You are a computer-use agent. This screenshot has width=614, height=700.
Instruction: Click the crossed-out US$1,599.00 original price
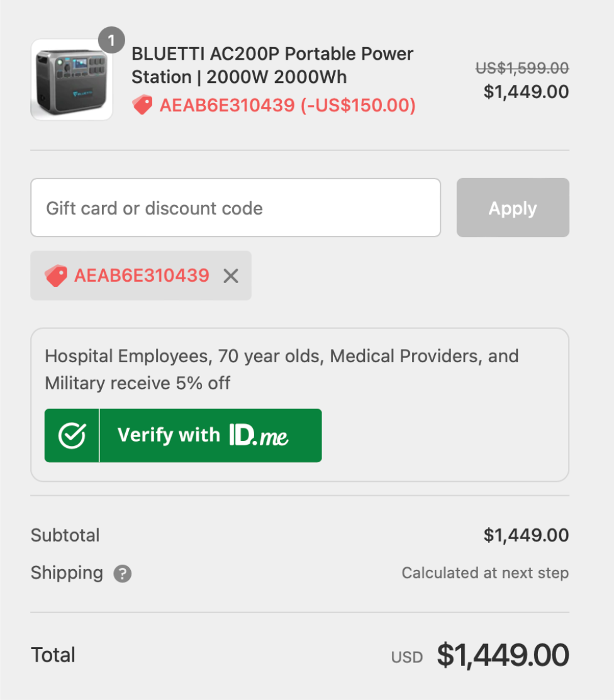[522, 68]
